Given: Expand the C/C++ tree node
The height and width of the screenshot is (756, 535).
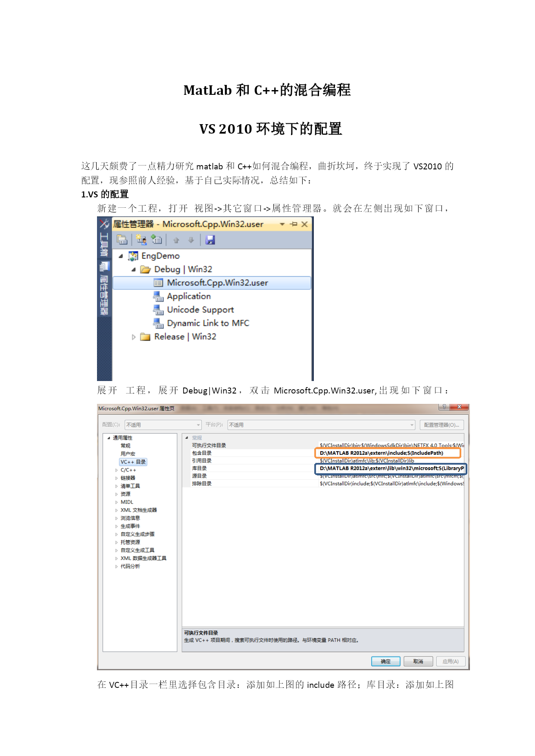Looking at the screenshot, I should click(x=116, y=470).
